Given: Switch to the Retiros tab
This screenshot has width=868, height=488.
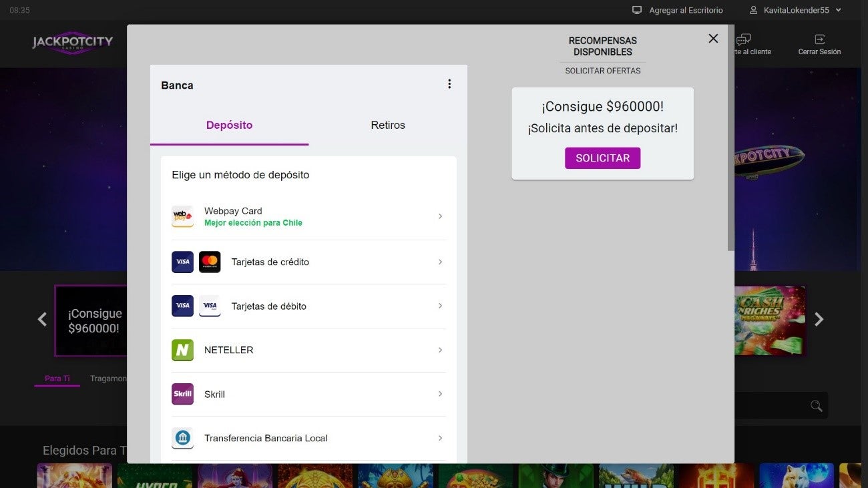Looking at the screenshot, I should (388, 125).
